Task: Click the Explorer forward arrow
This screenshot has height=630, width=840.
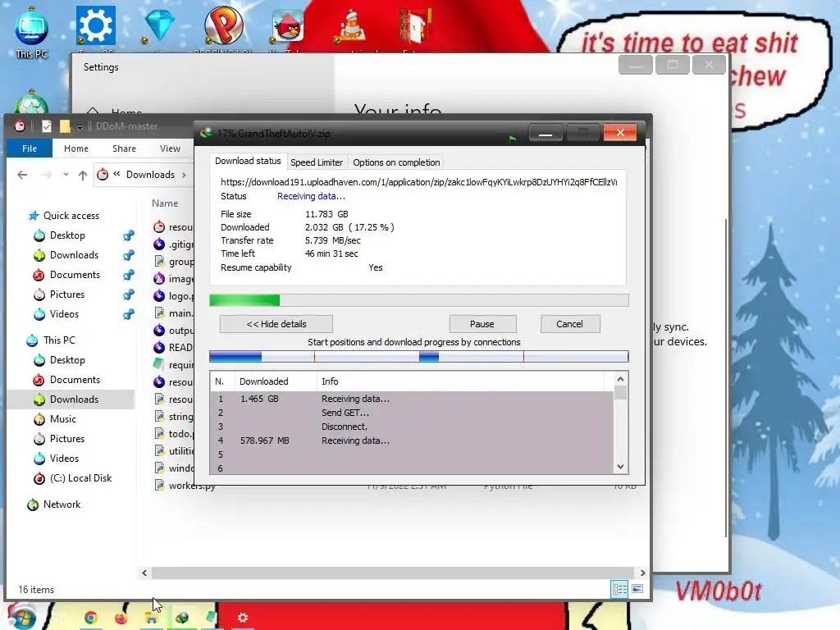Action: pos(47,175)
